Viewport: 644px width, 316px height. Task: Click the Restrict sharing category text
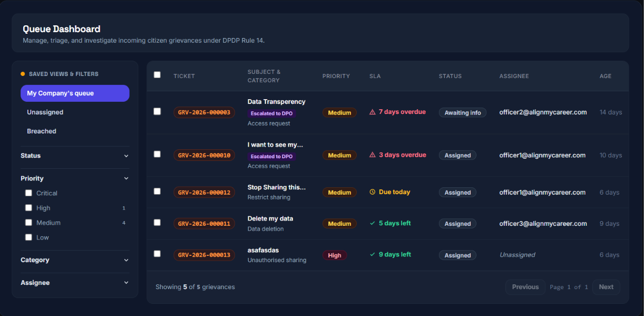269,197
